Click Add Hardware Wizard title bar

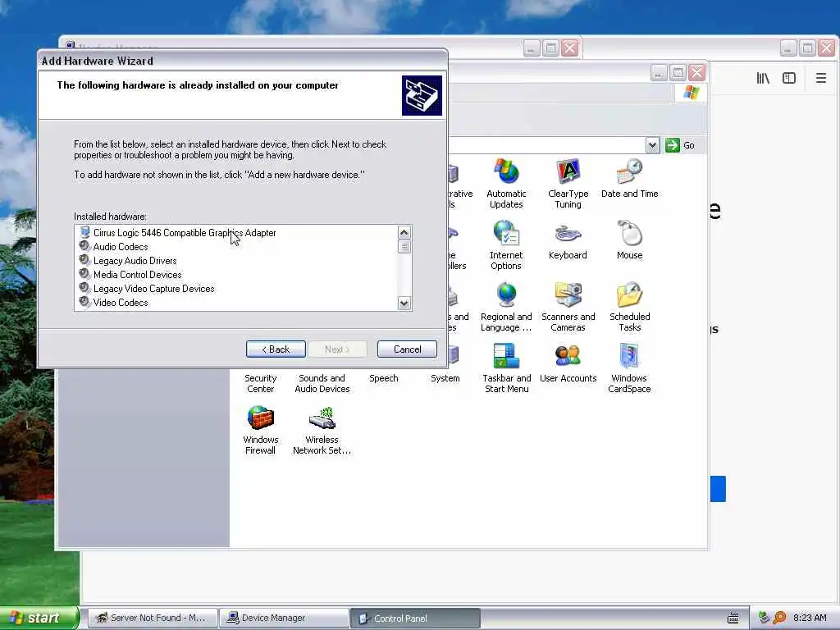point(242,61)
